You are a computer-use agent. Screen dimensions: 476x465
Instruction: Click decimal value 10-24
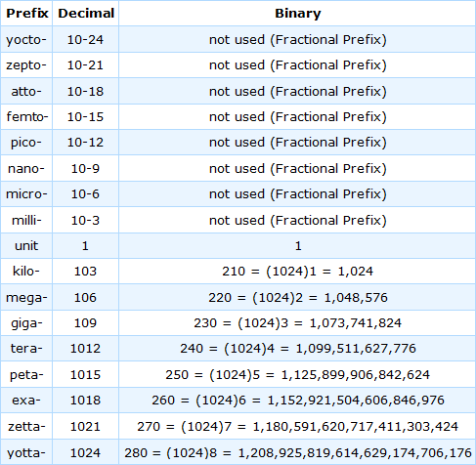(x=86, y=39)
